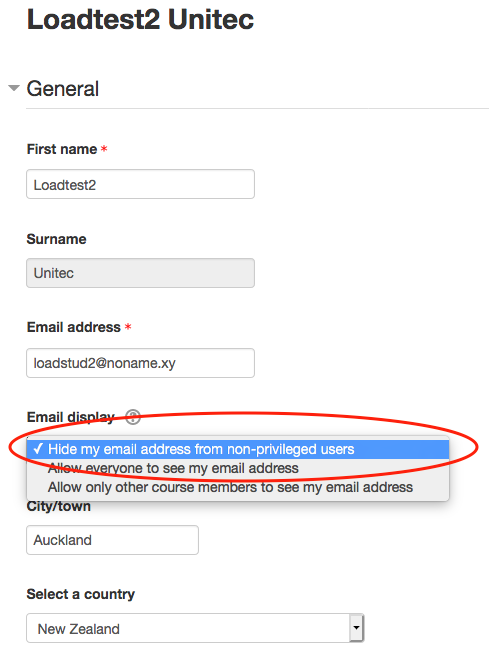
Task: Click the Email display label
Action: pyautogui.click(x=71, y=417)
